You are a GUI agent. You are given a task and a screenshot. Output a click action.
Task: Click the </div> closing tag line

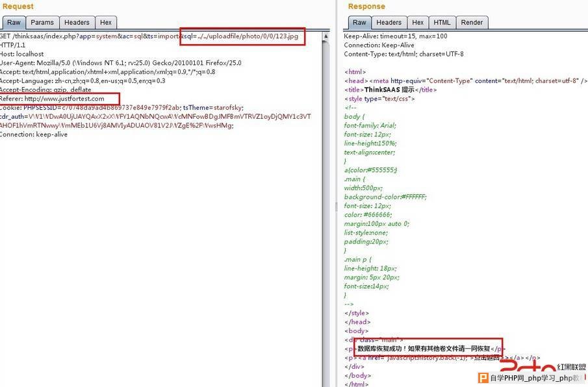[x=354, y=366]
